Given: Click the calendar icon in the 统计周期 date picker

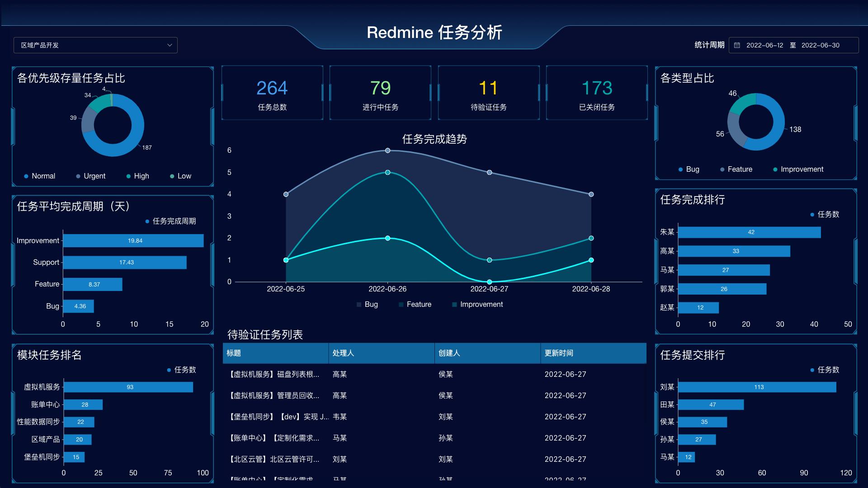Looking at the screenshot, I should point(738,45).
